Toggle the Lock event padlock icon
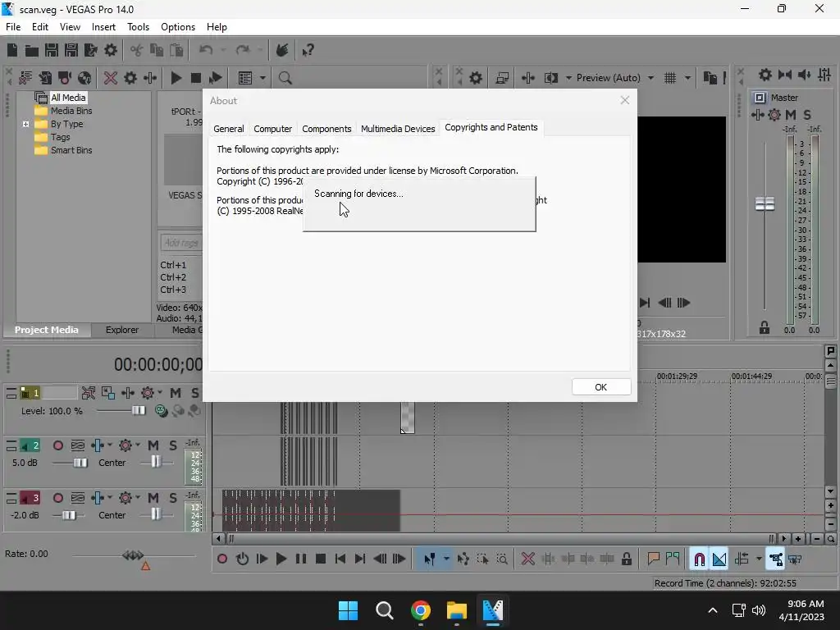840x630 pixels. pos(626,559)
